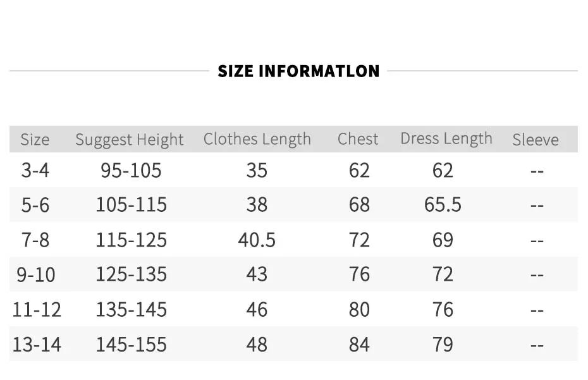The image size is (588, 380).
Task: Select the 40.5 clothes length value
Action: point(257,240)
